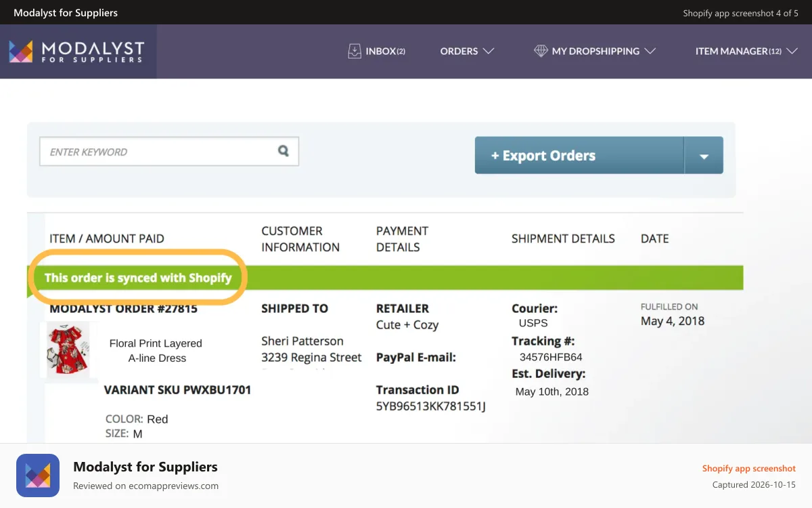Screen dimensions: 812x508
Task: Click the Floral Print Layered A-line Dress name
Action: click(156, 351)
